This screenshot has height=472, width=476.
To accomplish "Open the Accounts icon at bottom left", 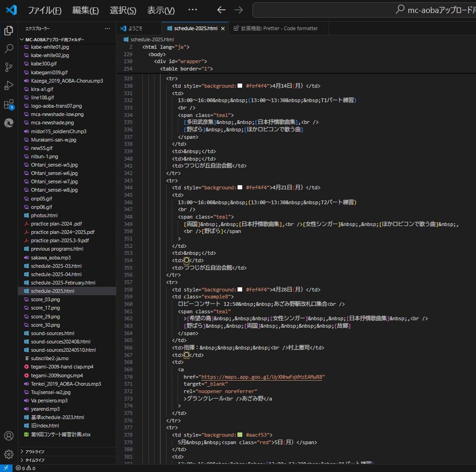I will click(x=8, y=435).
